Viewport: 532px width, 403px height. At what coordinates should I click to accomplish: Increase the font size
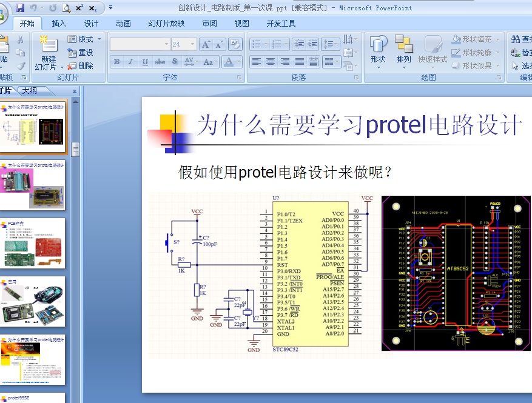[x=205, y=44]
